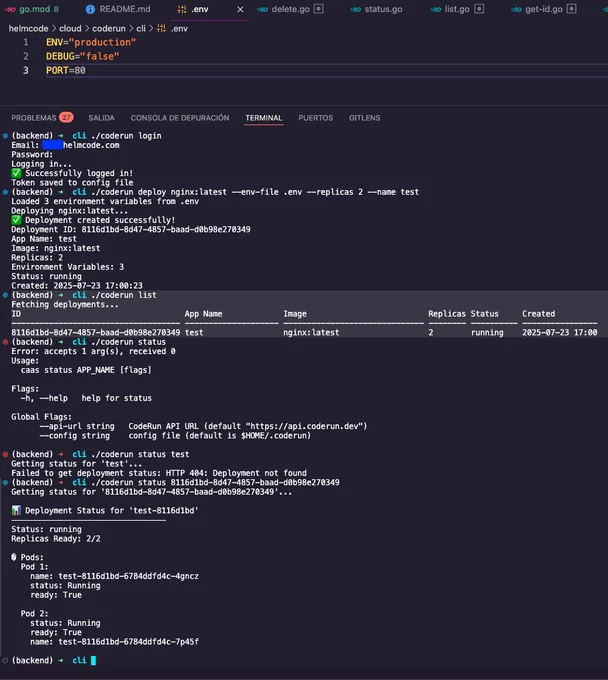
Task: Switch to the SALIDA panel tab
Action: [x=101, y=118]
